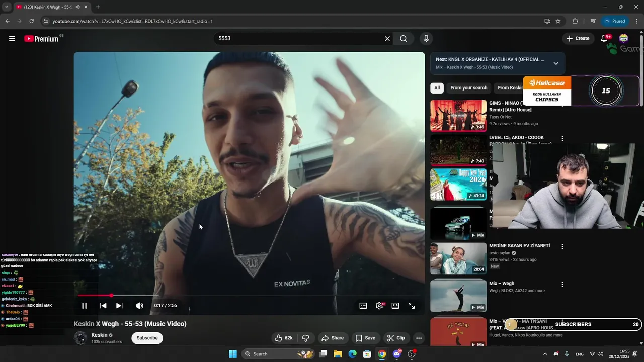This screenshot has height=362, width=644.
Task: Open GIMS - NINAO video thumbnail
Action: point(458,116)
